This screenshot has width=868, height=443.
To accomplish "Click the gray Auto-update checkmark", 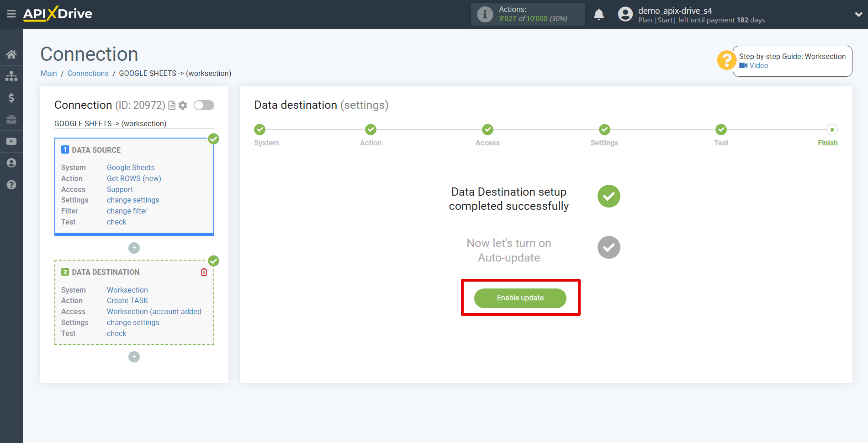I will point(609,247).
